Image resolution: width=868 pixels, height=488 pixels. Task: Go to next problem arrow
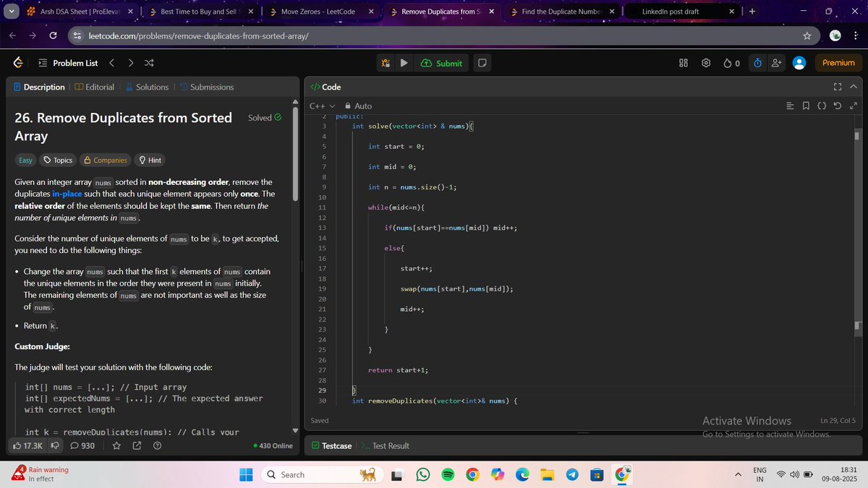(130, 63)
